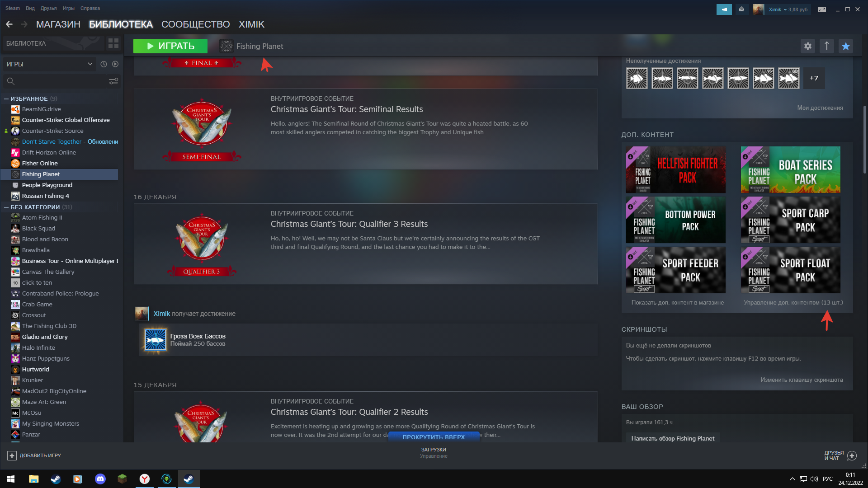
Task: Select Russian Fishing 4 in library
Action: click(60, 196)
